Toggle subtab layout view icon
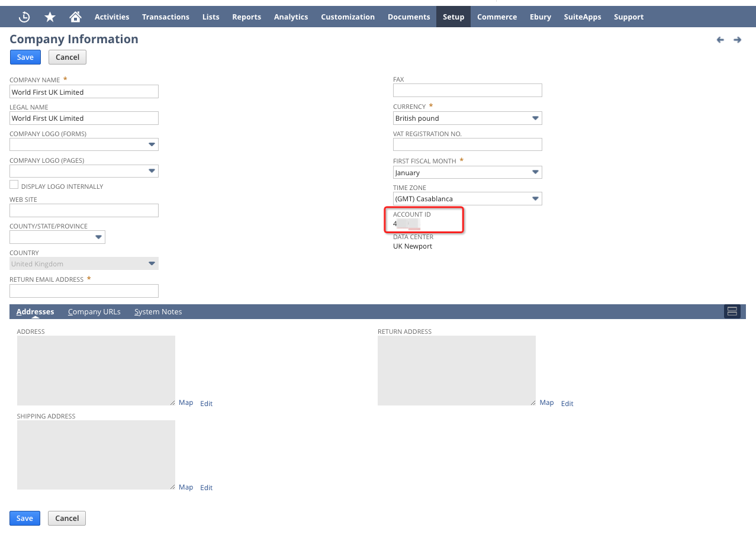This screenshot has height=544, width=756. pyautogui.click(x=732, y=311)
